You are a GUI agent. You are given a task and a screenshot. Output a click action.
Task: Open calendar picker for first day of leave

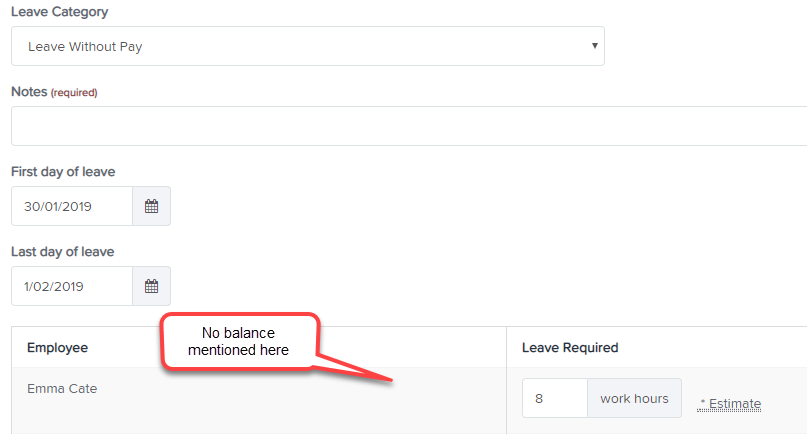point(151,206)
